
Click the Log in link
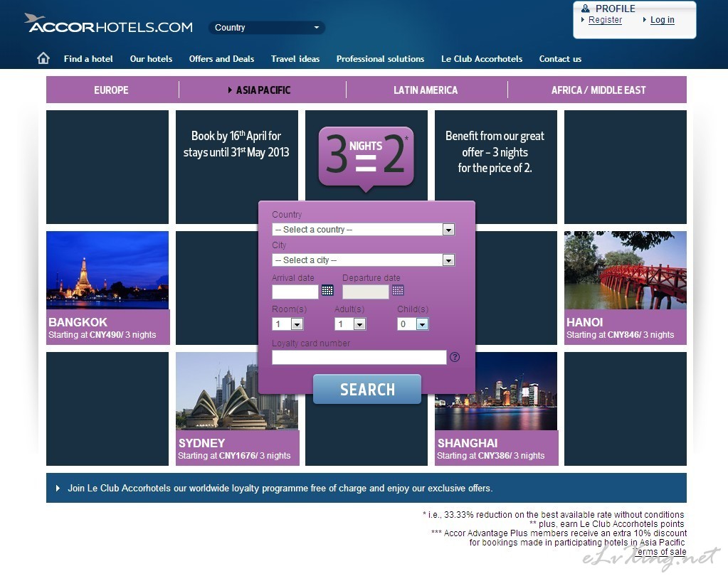[x=662, y=20]
